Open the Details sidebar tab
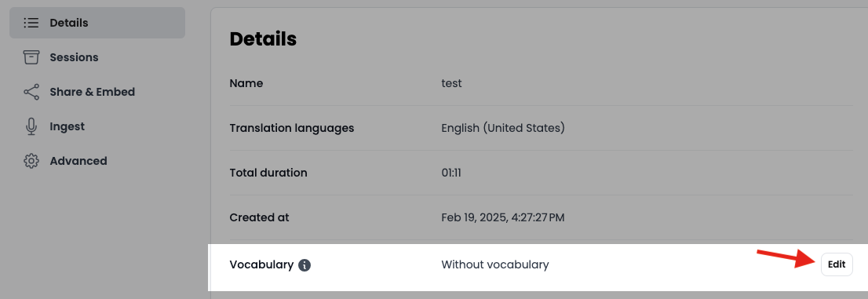The height and width of the screenshot is (299, 868). (x=97, y=23)
